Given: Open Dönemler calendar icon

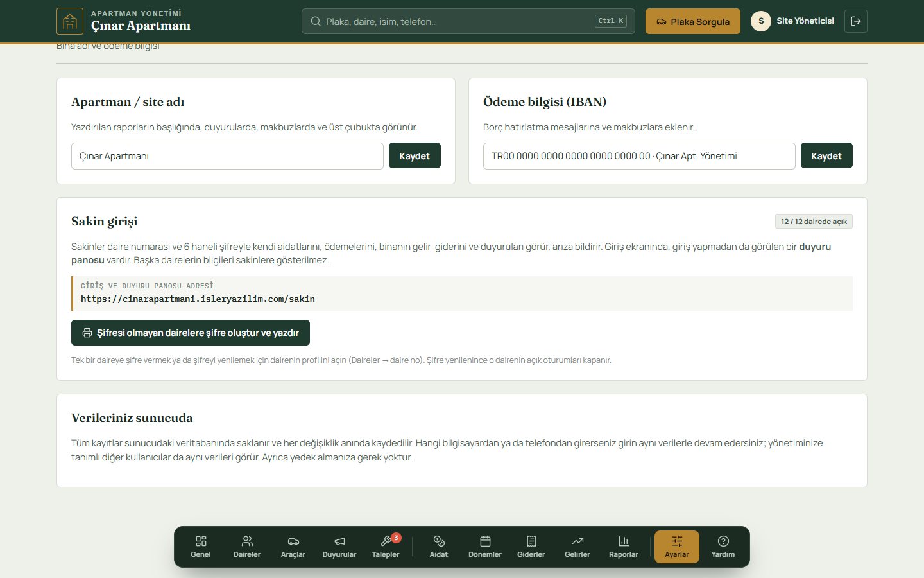Looking at the screenshot, I should pyautogui.click(x=485, y=547).
